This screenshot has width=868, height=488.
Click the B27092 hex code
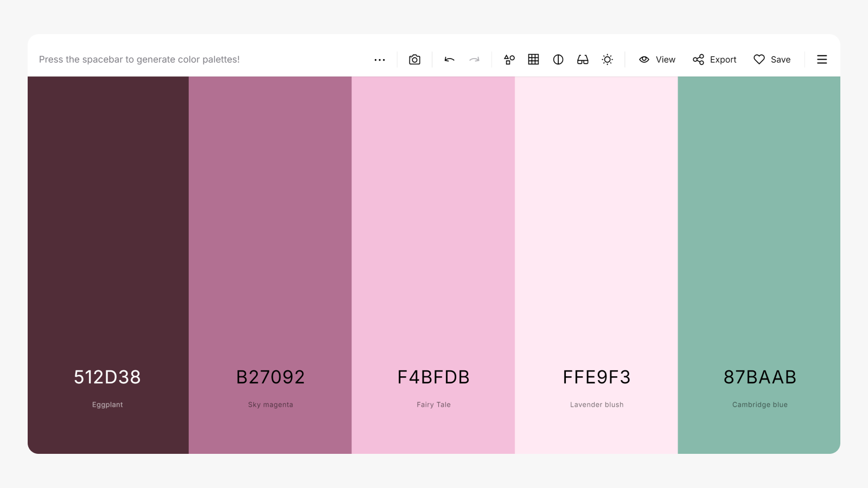pos(270,377)
